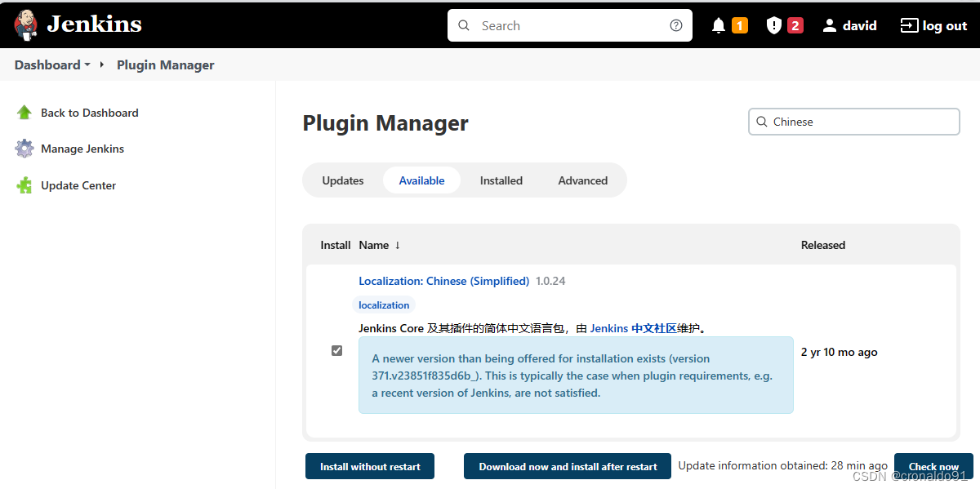
Task: Click the Manage Jenkins gear icon
Action: click(24, 149)
